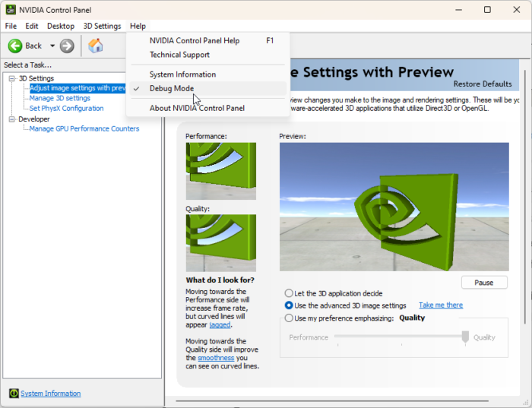Screen dimensions: 532x408
Task: Click the Quality sample thumbnail
Action: click(x=221, y=243)
